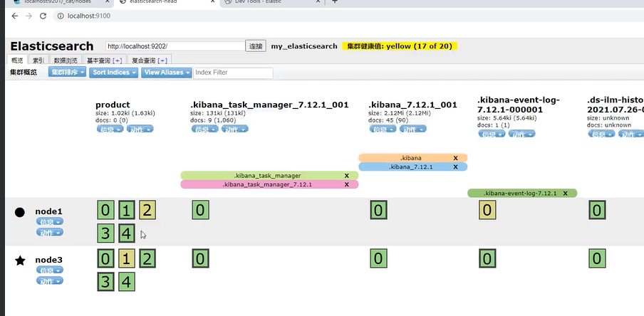Click the 连接 connect button
644x316 pixels.
(x=256, y=46)
